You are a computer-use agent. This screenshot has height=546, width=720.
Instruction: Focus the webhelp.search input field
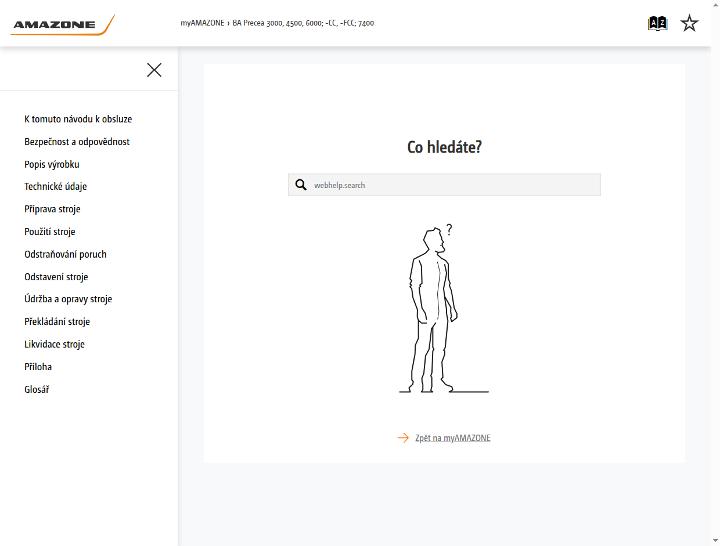tap(444, 185)
